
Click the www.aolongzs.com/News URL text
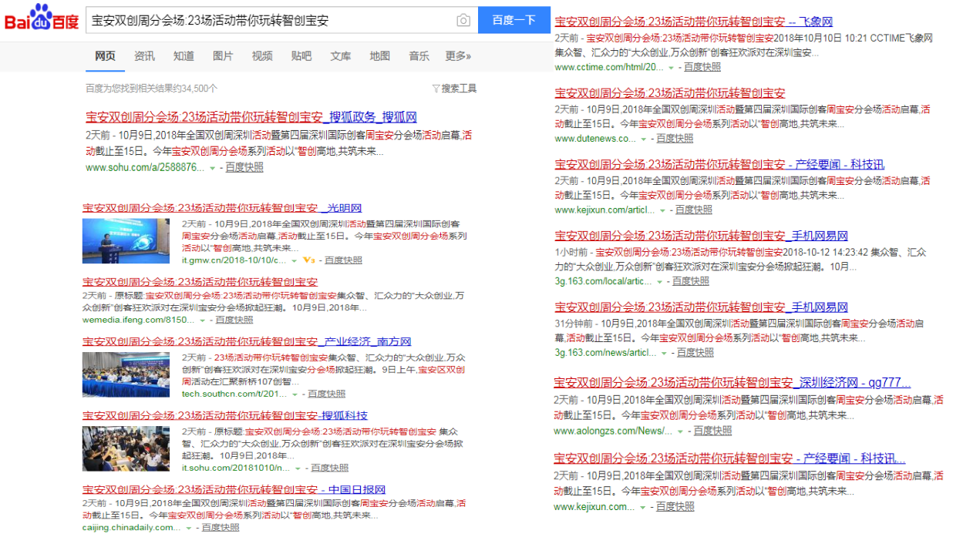(614, 431)
